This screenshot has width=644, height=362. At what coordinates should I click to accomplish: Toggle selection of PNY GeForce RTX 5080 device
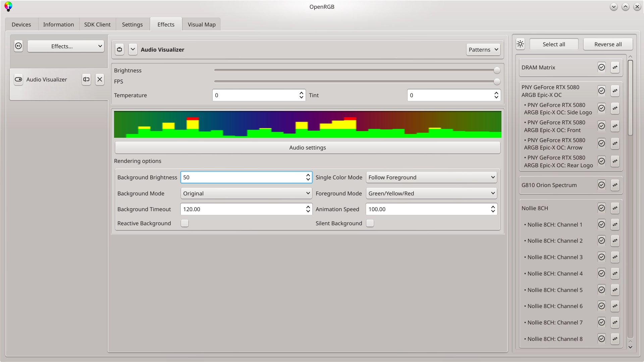pos(602,91)
